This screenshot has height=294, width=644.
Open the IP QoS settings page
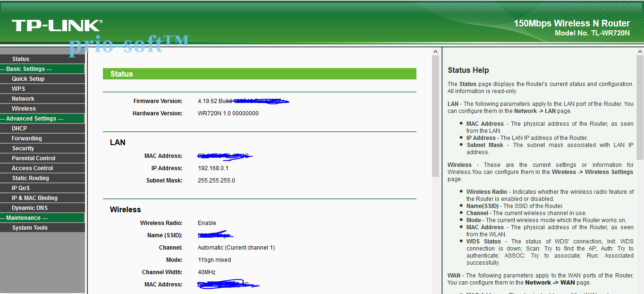21,188
